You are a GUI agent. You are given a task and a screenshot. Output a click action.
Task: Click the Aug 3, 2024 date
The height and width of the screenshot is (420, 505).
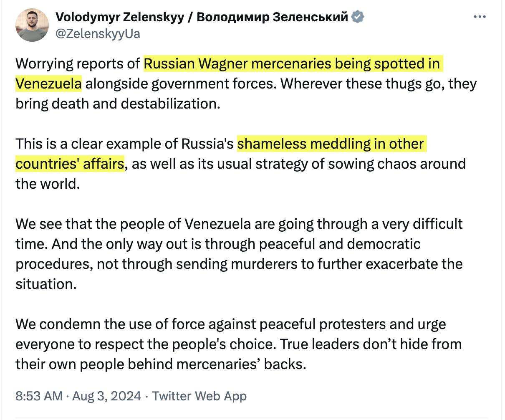click(107, 396)
